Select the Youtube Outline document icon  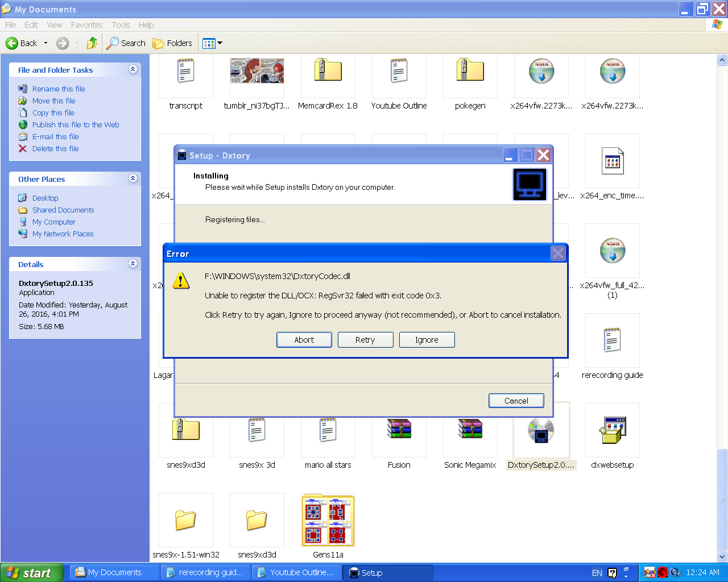point(399,72)
